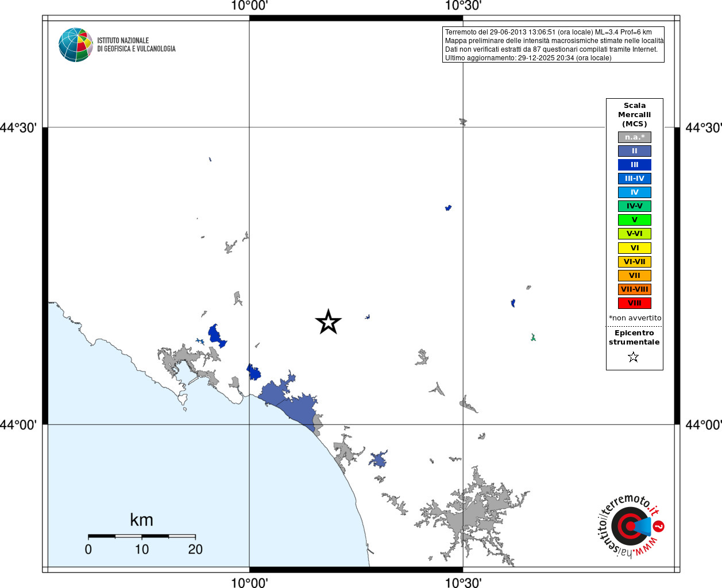Select the VII-VIII legend swatch
The height and width of the screenshot is (588, 722).
point(635,289)
